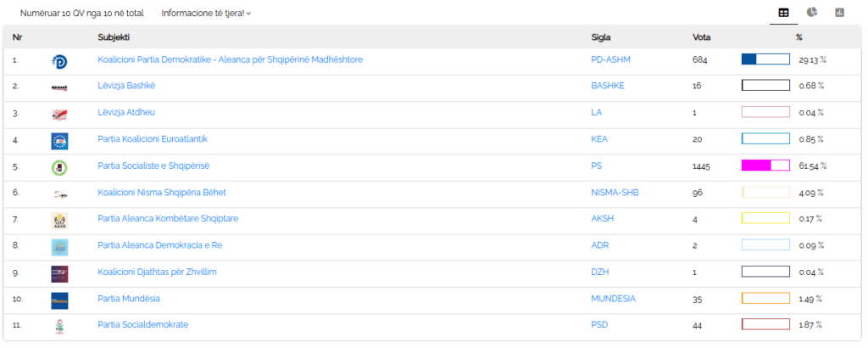The image size is (868, 348).
Task: Click the PD-ASHM coalition logo icon
Action: click(59, 61)
